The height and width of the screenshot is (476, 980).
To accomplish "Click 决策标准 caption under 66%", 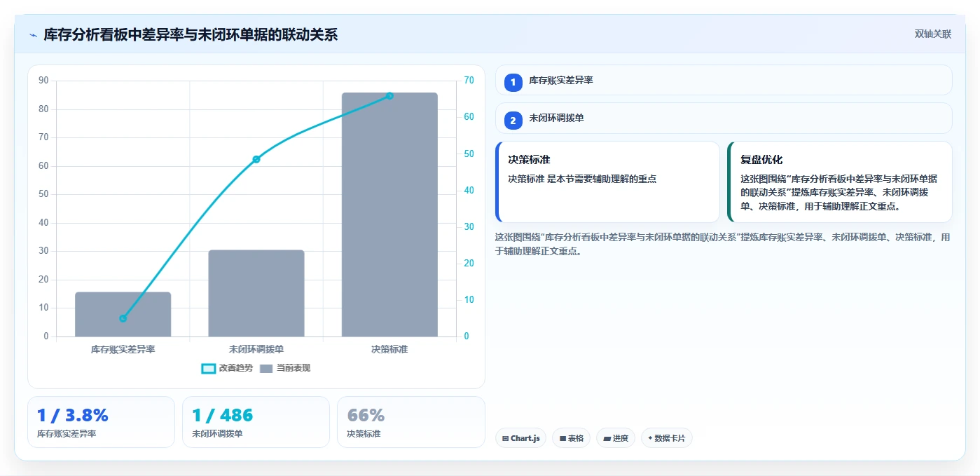I will coord(364,434).
